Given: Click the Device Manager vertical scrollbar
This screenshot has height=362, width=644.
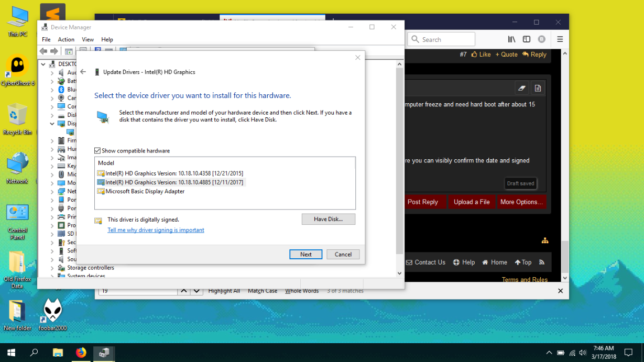Looking at the screenshot, I should 399,168.
